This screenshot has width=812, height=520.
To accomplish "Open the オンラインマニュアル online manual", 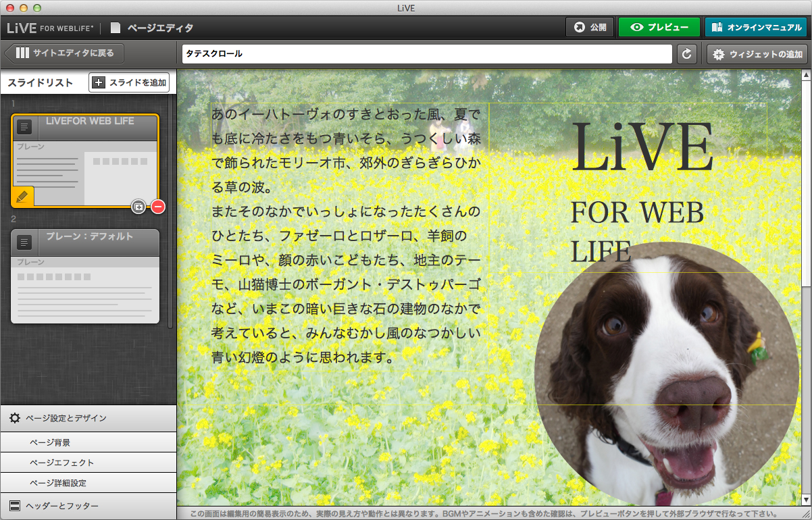I will [755, 28].
